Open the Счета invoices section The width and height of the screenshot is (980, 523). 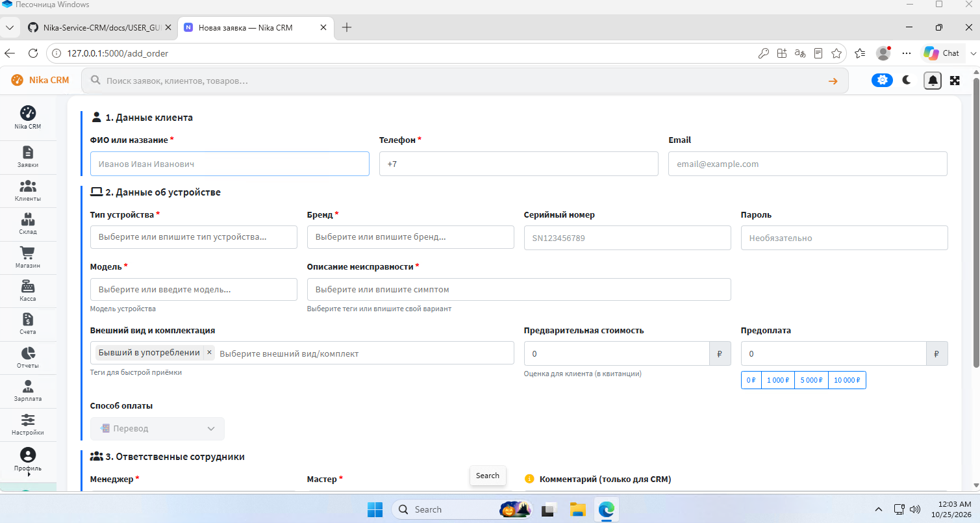[28, 324]
